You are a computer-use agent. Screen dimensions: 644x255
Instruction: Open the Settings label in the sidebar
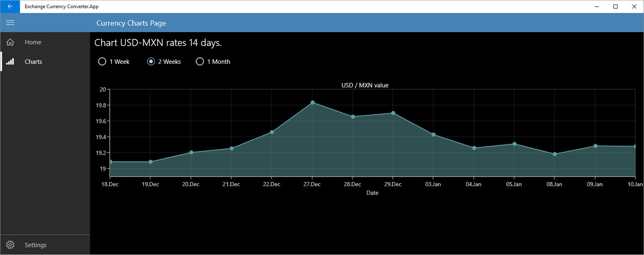point(36,245)
